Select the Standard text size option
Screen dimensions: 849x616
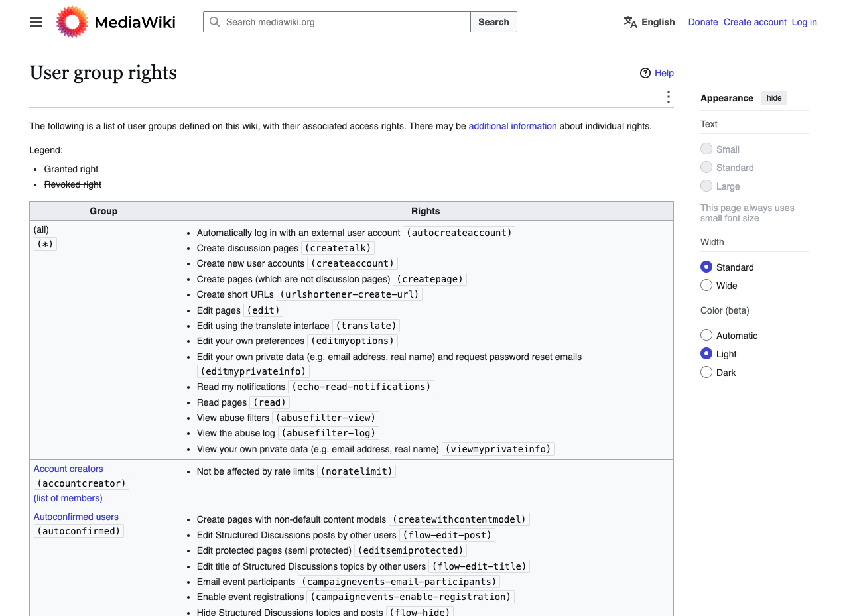click(706, 167)
